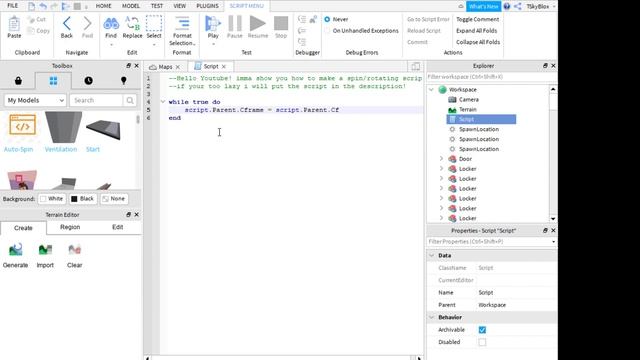The height and width of the screenshot is (360, 640).
Task: Select On Unhandled Exceptions radio
Action: coord(327,31)
